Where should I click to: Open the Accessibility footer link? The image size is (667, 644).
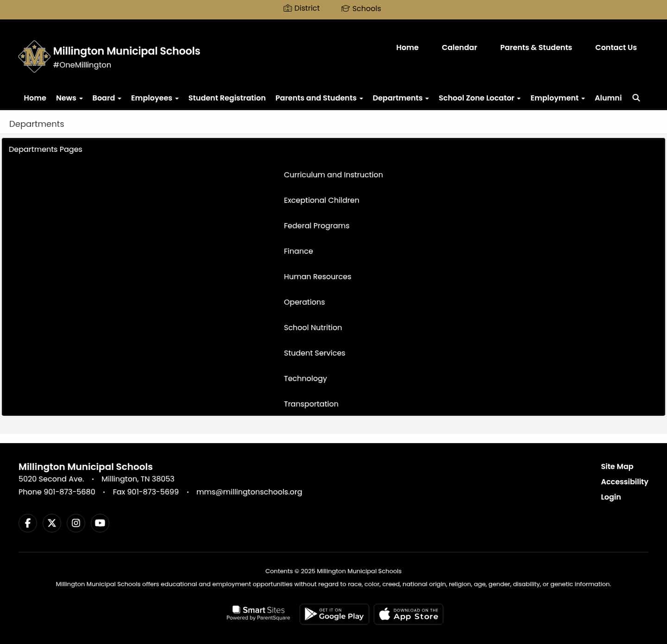624,481
